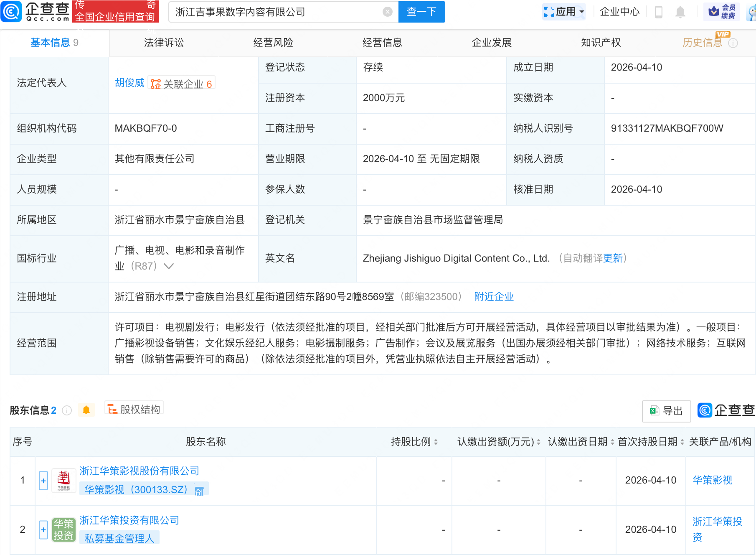Sort by 认缴出资额 column
Image resolution: width=756 pixels, height=555 pixels.
(538, 442)
